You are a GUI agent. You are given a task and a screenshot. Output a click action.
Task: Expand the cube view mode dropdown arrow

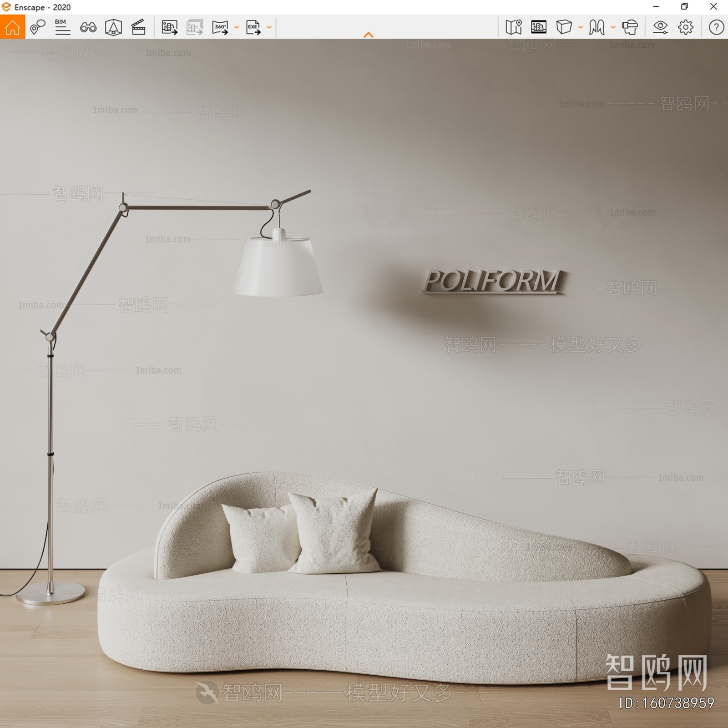[x=581, y=27]
